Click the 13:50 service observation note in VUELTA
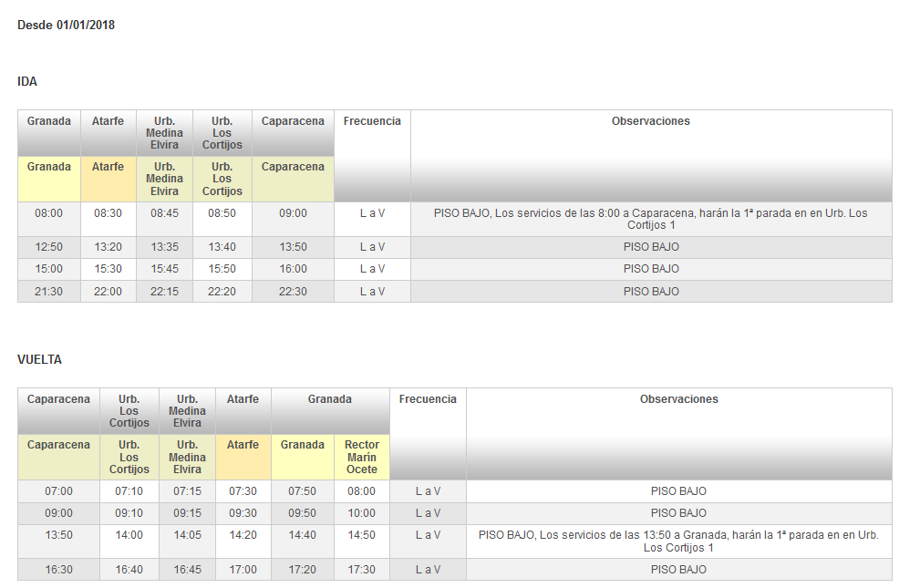 (678, 542)
